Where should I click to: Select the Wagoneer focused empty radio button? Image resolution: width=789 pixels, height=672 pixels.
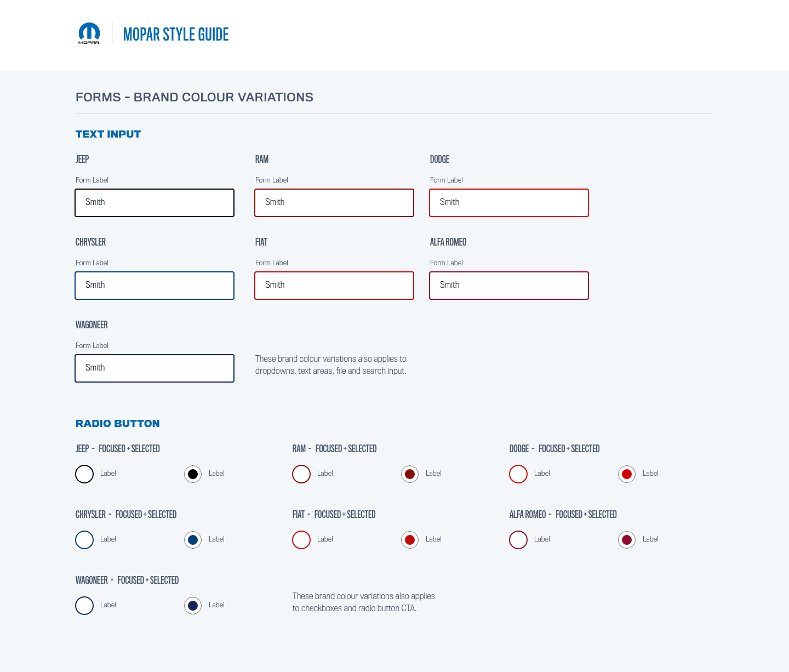click(x=84, y=606)
